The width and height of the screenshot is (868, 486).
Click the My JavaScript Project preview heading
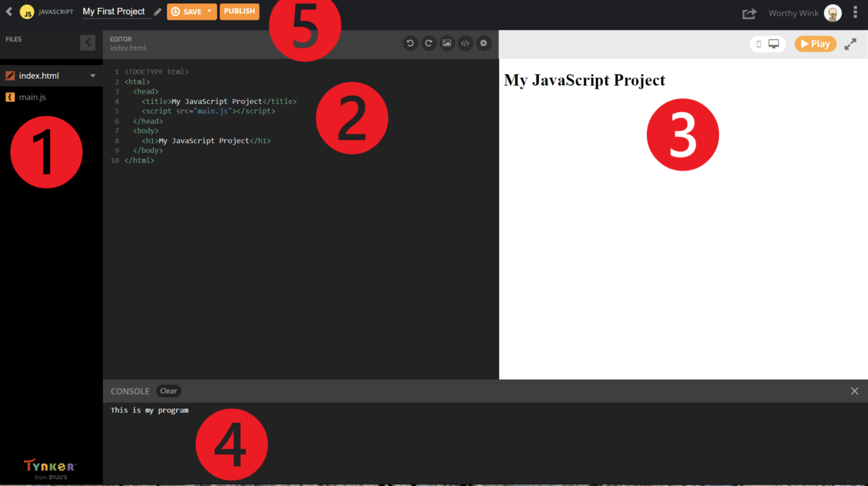[x=585, y=80]
